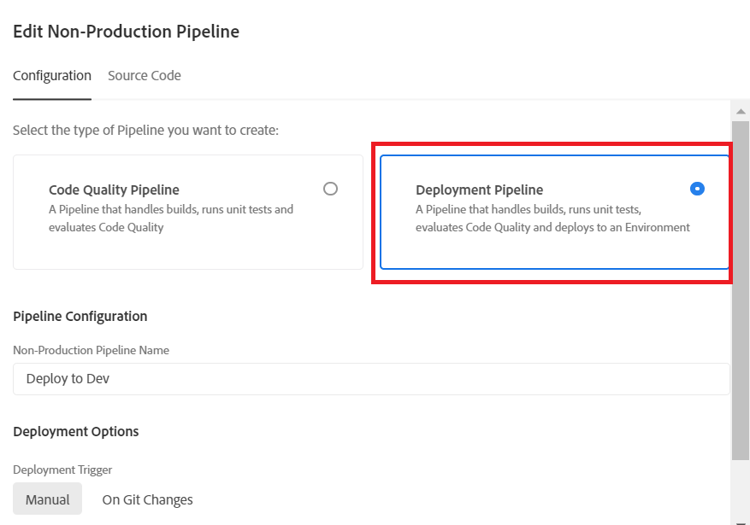This screenshot has width=750, height=525.
Task: Focus the Non-Production Pipeline Name field
Action: (x=370, y=379)
